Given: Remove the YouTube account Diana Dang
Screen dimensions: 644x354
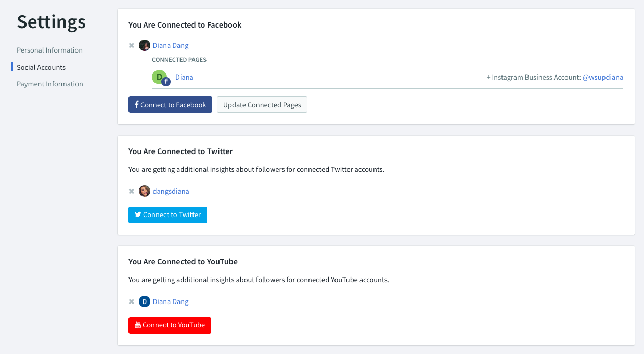Looking at the screenshot, I should coord(132,301).
